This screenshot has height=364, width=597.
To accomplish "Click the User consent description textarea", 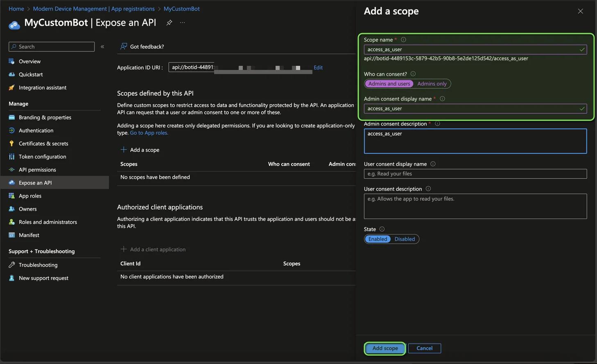I will pyautogui.click(x=475, y=206).
